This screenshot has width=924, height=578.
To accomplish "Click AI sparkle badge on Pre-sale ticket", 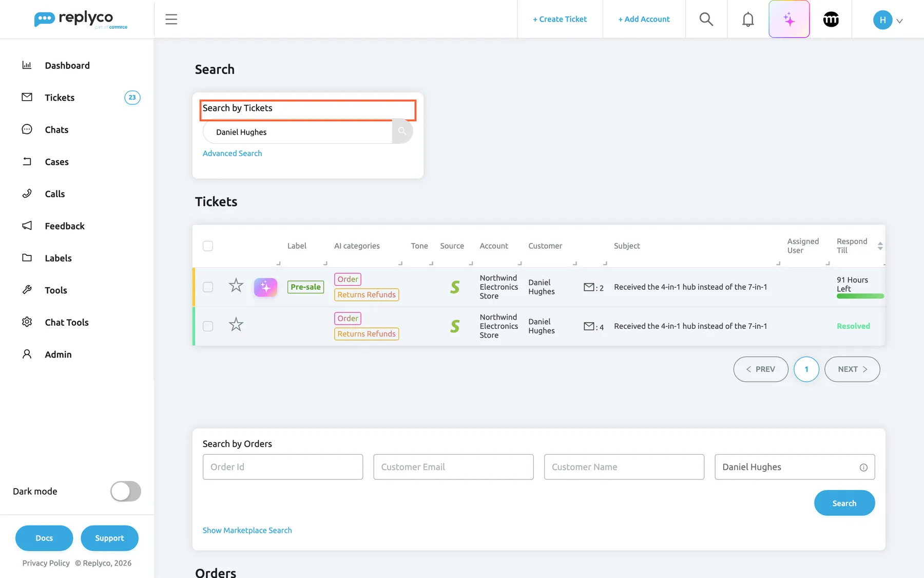I will pos(265,287).
